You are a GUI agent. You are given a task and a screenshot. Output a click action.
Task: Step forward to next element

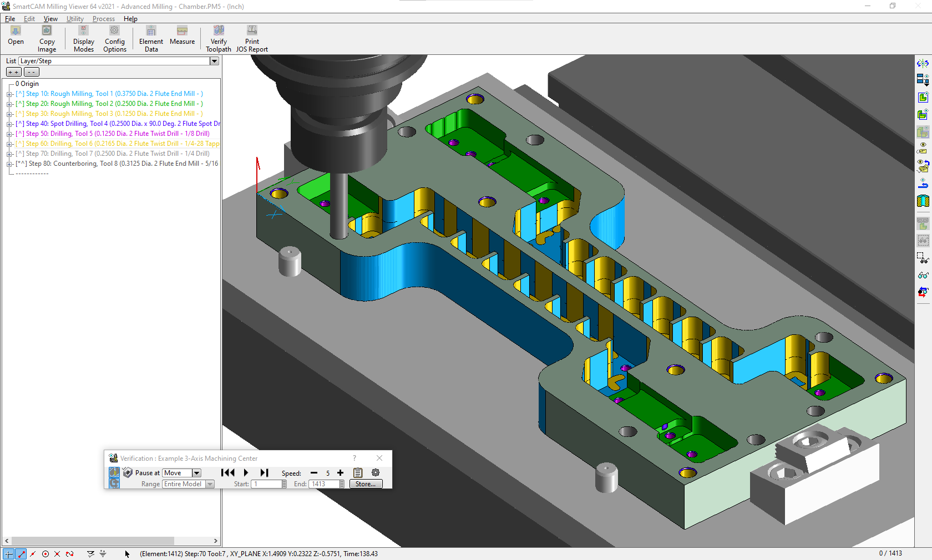tap(264, 473)
